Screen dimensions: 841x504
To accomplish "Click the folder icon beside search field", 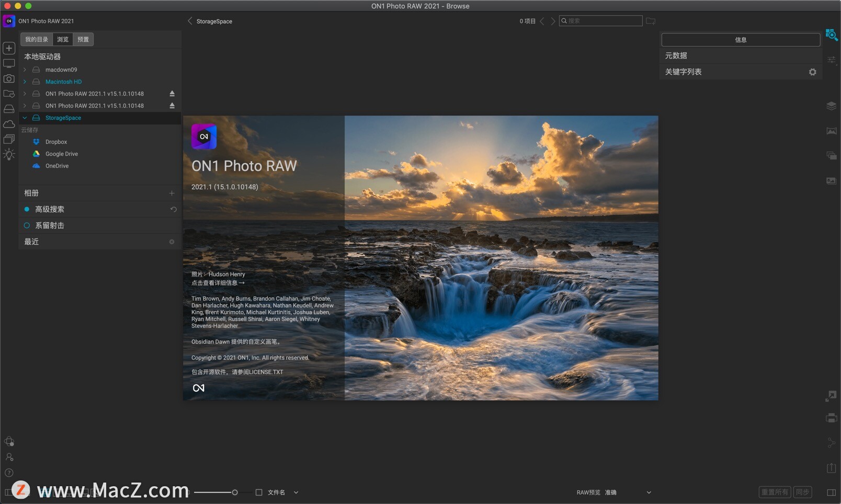I will point(651,21).
